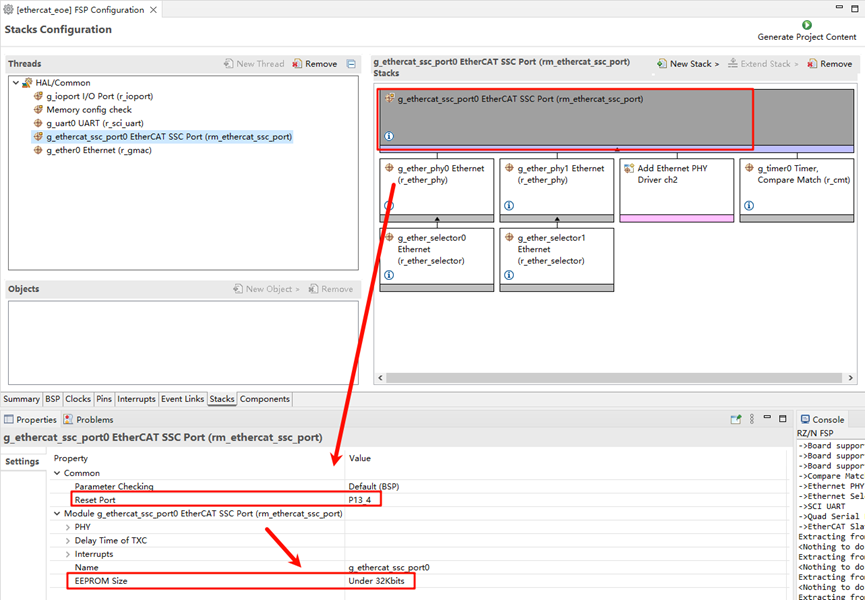Open info icon on g_ethercat_ssc_port0 stack block

click(x=389, y=136)
